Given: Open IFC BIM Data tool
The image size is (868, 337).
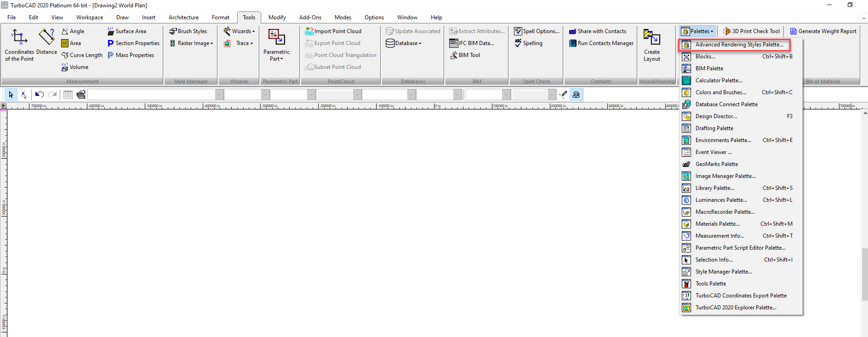Looking at the screenshot, I should pyautogui.click(x=472, y=43).
